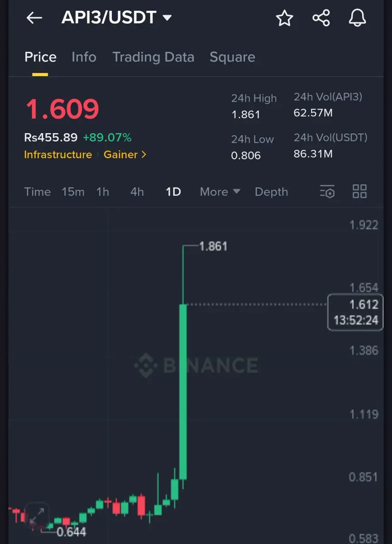The height and width of the screenshot is (544, 392).
Task: Open the Trading Data tab
Action: coord(153,57)
